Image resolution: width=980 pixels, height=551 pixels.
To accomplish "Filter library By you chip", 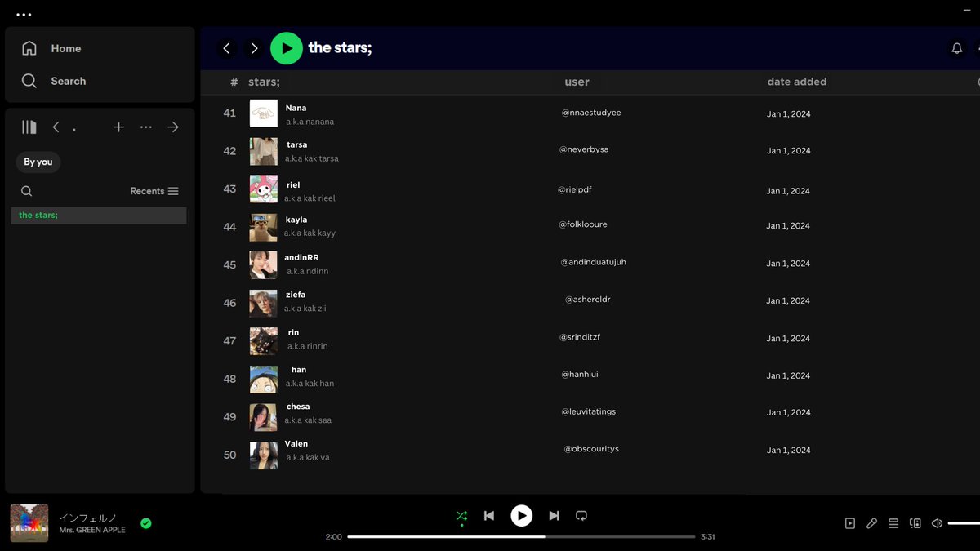I will point(38,162).
